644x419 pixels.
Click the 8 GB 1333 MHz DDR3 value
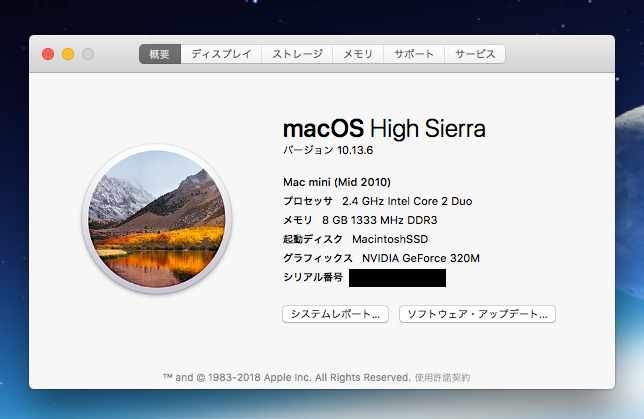pyautogui.click(x=380, y=220)
